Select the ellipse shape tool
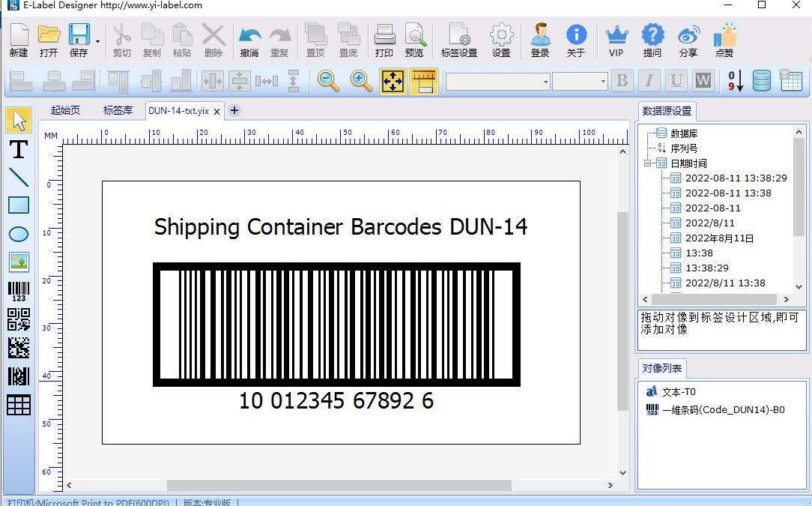This screenshot has width=812, height=506. pyautogui.click(x=19, y=234)
